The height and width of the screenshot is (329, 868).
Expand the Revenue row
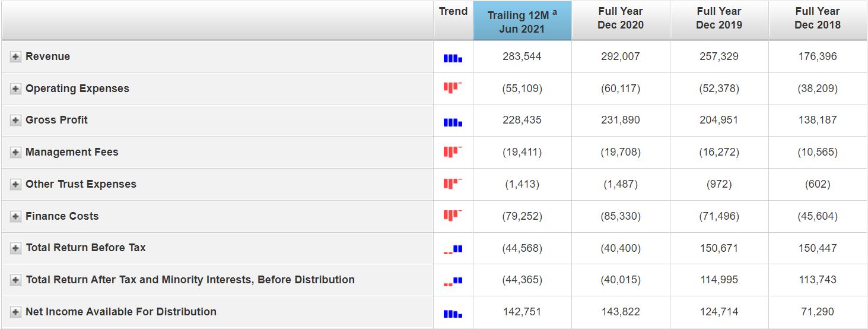pyautogui.click(x=15, y=57)
